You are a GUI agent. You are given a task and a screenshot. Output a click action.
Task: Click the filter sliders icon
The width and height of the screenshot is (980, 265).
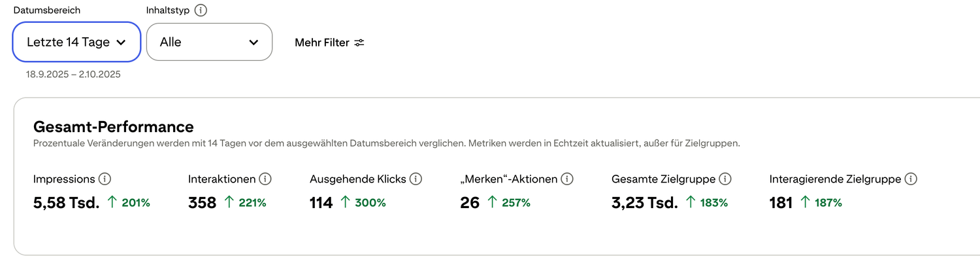tap(359, 43)
